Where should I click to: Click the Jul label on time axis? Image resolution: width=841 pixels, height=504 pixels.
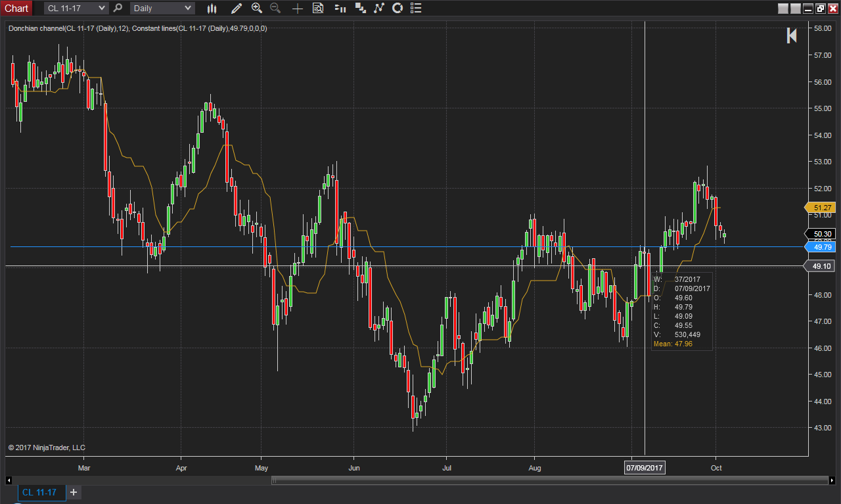446,468
